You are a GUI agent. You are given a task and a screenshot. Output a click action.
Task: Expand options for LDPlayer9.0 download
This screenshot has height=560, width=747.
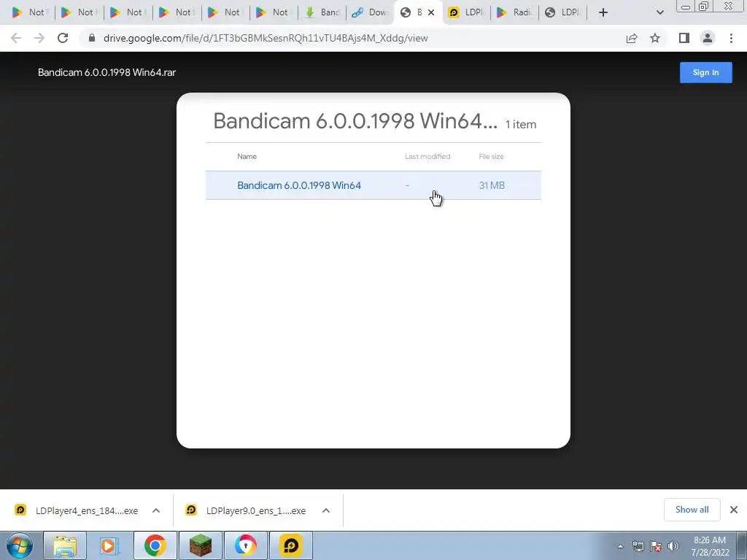pos(326,510)
